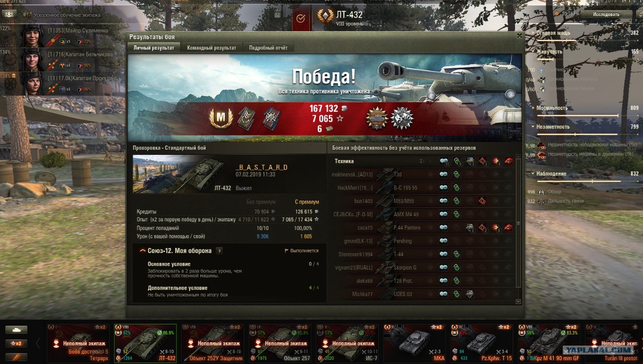Click the Исследовать button
The height and width of the screenshot is (364, 643).
pos(606,14)
